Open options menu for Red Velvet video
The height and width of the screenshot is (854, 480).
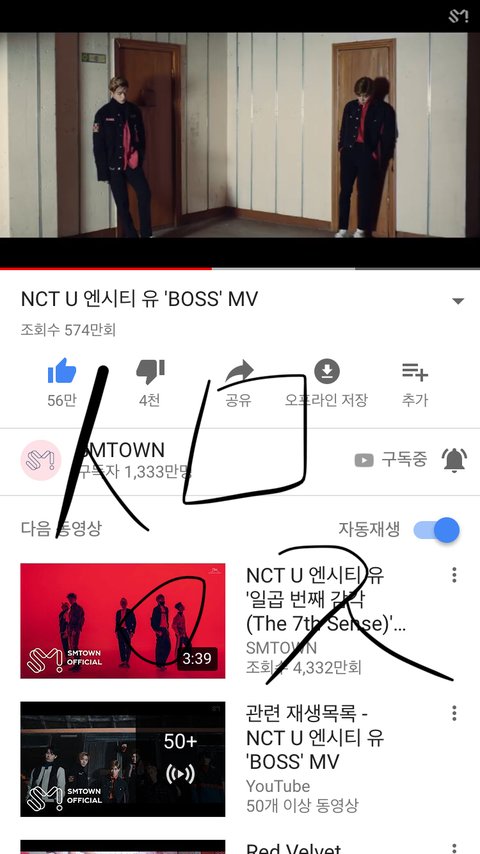click(x=454, y=847)
